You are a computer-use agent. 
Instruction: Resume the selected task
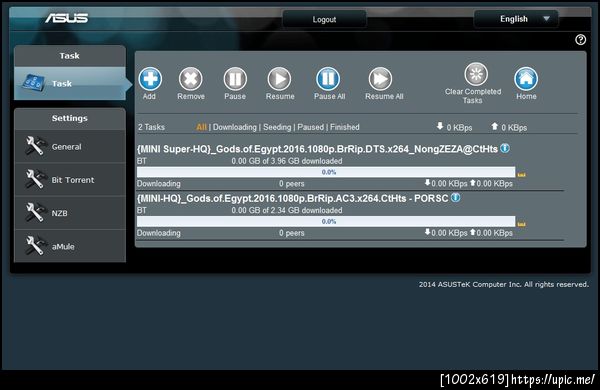click(x=279, y=79)
